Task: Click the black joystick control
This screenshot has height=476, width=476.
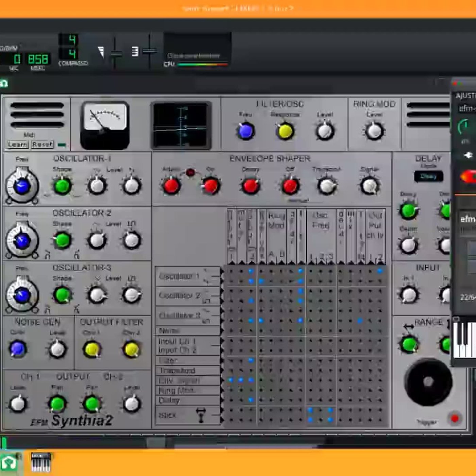Action: [x=428, y=382]
